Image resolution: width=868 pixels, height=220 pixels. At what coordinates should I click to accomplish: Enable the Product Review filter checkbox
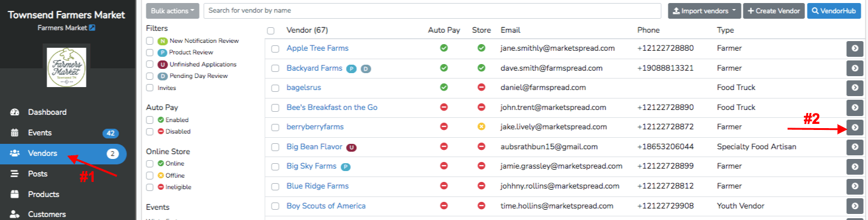click(150, 53)
